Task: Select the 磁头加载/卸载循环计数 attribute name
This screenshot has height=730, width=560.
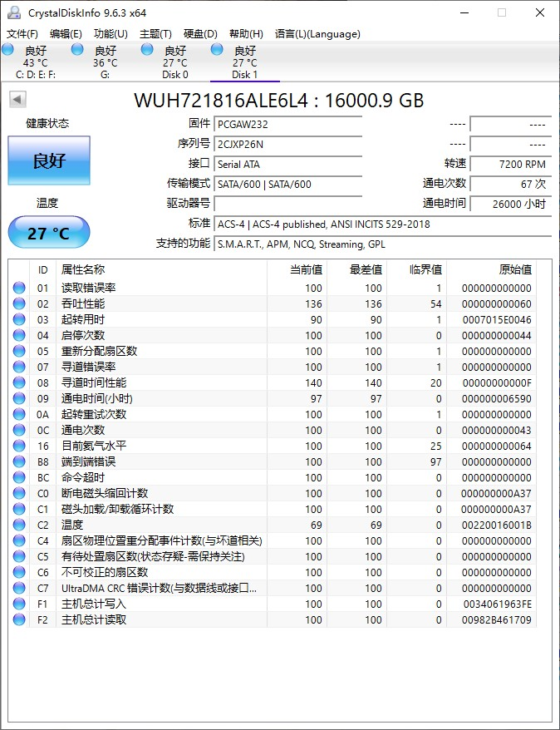Action: coord(118,510)
